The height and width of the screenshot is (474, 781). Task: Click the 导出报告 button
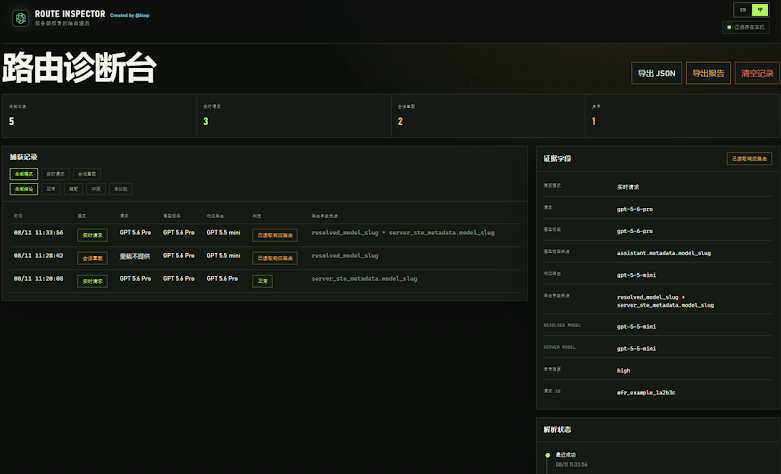coord(708,73)
